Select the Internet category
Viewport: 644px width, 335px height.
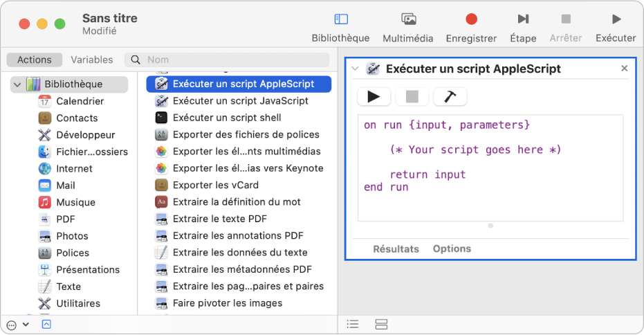click(x=74, y=168)
